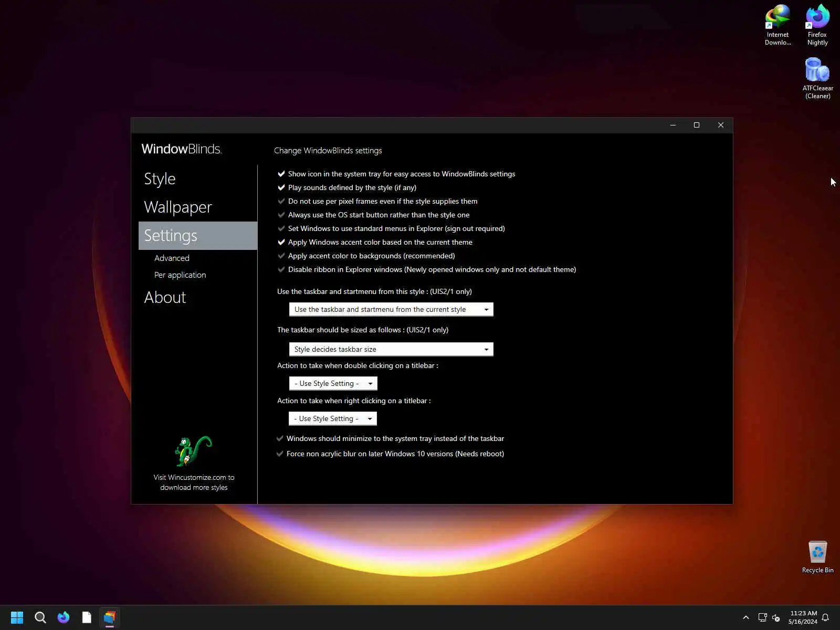Image resolution: width=840 pixels, height=630 pixels.
Task: Click the WindowBlinds logo
Action: click(182, 149)
